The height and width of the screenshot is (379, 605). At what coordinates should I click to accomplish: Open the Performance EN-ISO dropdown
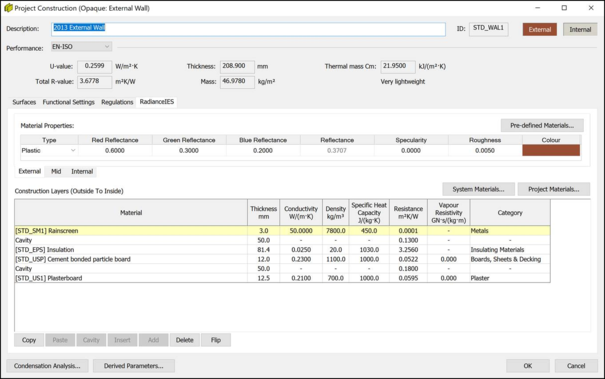[x=81, y=47]
